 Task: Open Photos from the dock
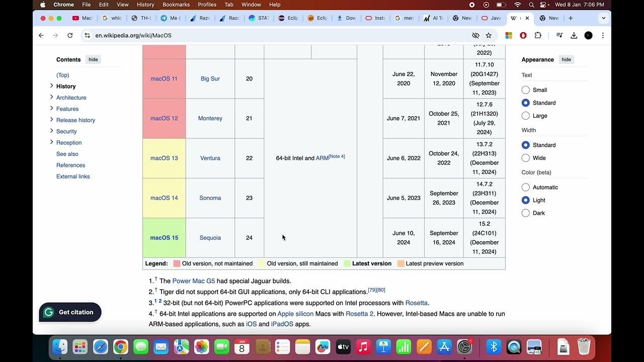(x=201, y=347)
